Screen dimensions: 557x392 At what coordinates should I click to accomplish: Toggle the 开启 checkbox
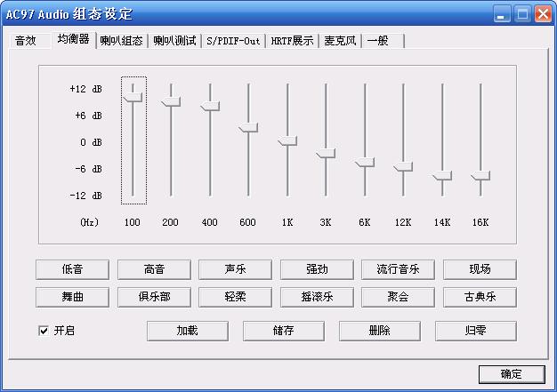44,331
